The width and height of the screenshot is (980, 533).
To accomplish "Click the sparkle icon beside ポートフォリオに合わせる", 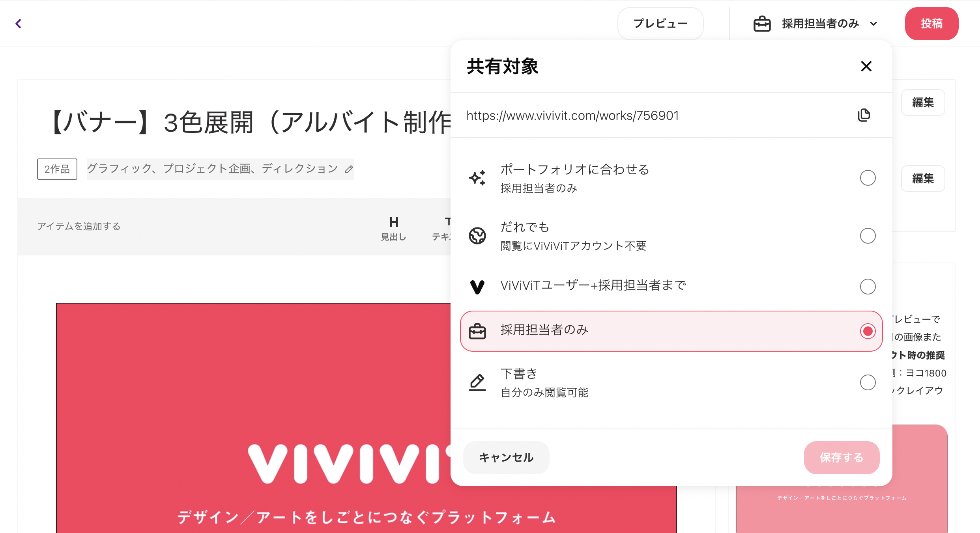I will click(x=477, y=178).
